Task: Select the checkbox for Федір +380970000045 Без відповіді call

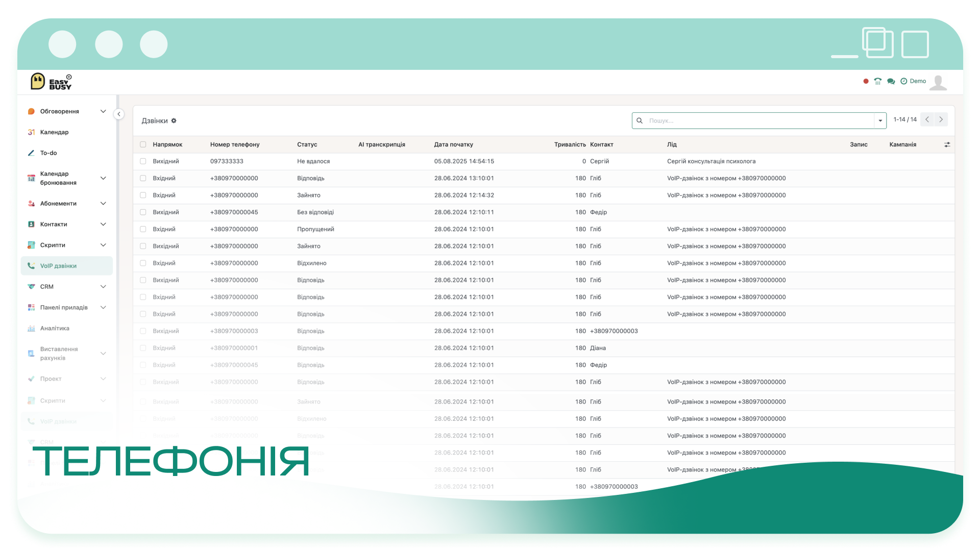Action: (x=143, y=212)
